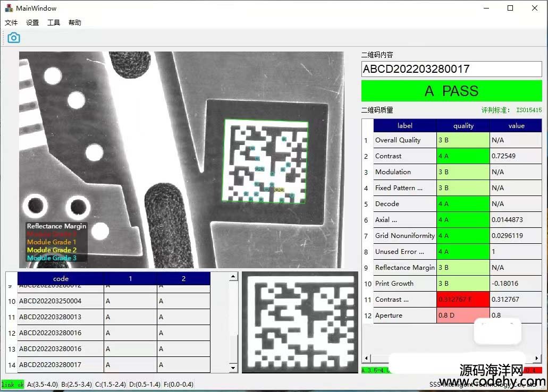Select the Contrast row with value 0.72549
This screenshot has height=392, width=548.
pos(458,156)
